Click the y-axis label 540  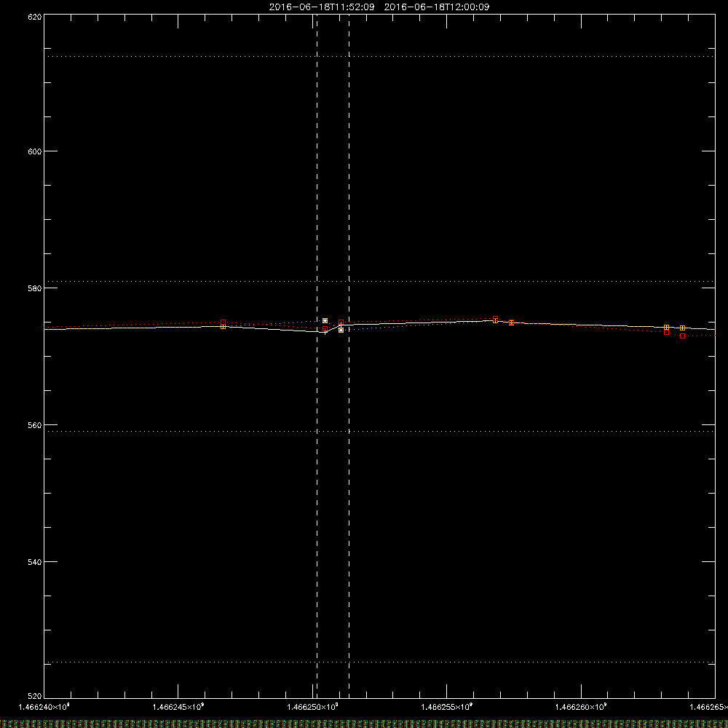click(x=35, y=562)
